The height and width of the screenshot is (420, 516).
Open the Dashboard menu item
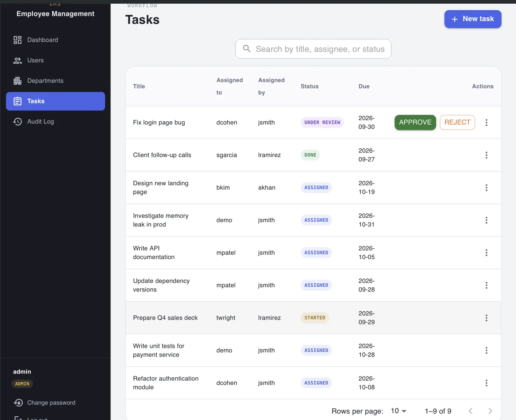[x=55, y=40]
